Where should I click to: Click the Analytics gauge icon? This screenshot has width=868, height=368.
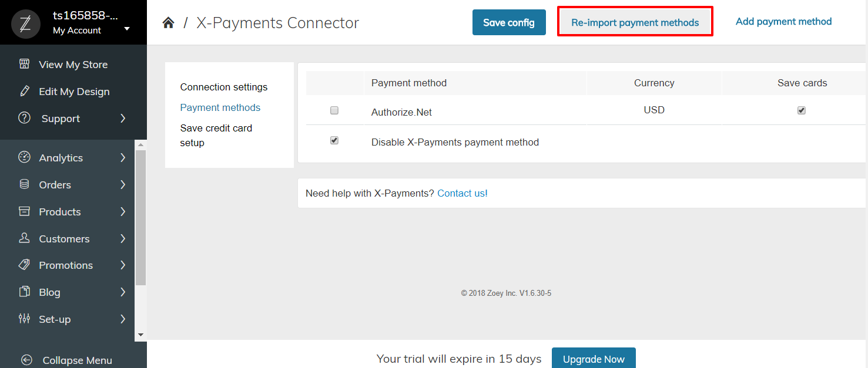coord(24,157)
